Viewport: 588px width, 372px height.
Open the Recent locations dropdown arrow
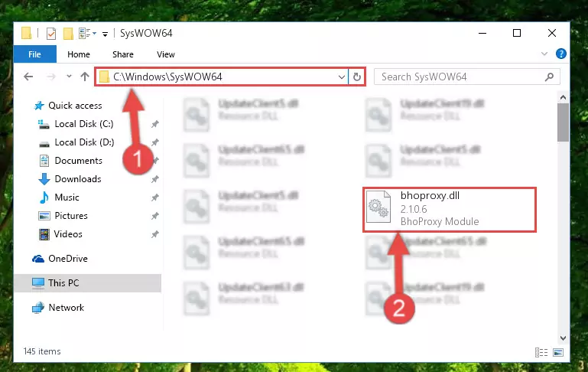coord(69,77)
